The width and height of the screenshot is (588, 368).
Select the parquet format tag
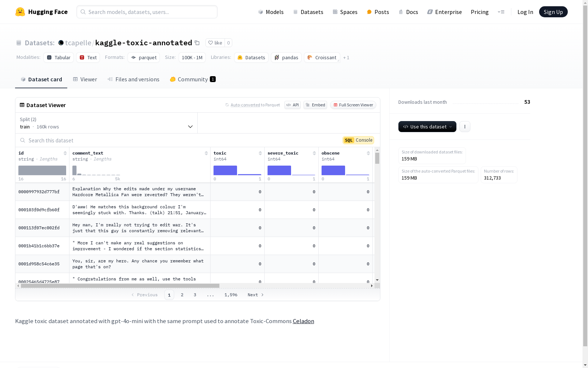click(144, 57)
